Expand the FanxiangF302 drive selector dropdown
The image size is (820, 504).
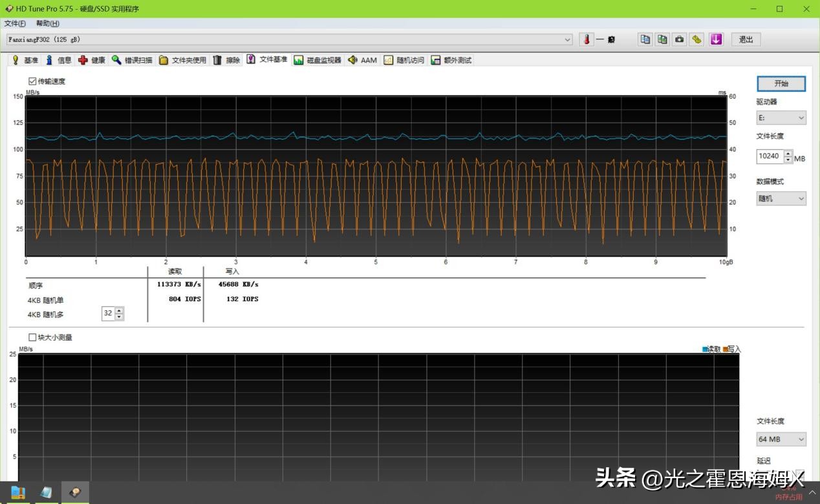(567, 39)
